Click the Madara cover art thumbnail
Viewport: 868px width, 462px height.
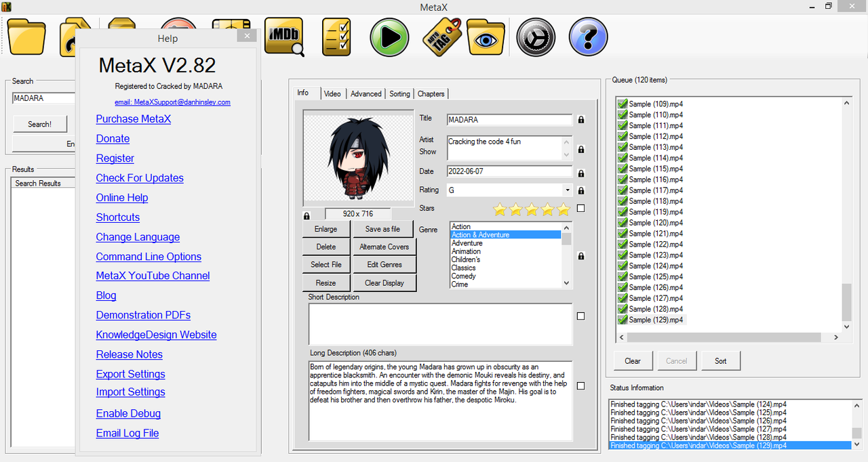point(358,158)
